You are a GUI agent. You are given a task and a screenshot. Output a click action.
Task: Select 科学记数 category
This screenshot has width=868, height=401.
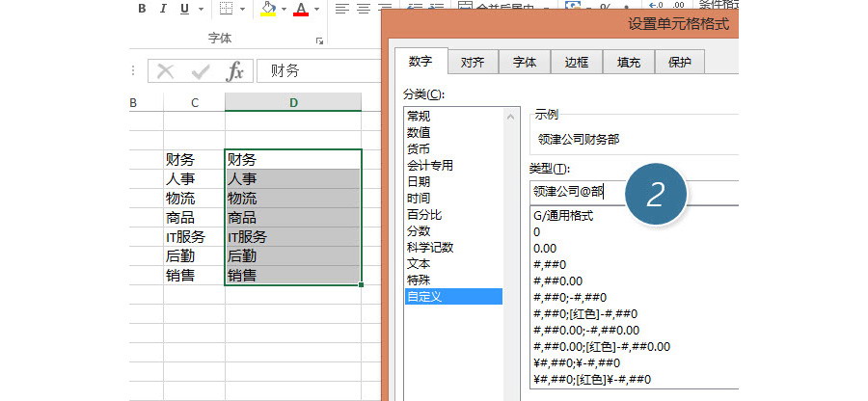click(x=453, y=247)
